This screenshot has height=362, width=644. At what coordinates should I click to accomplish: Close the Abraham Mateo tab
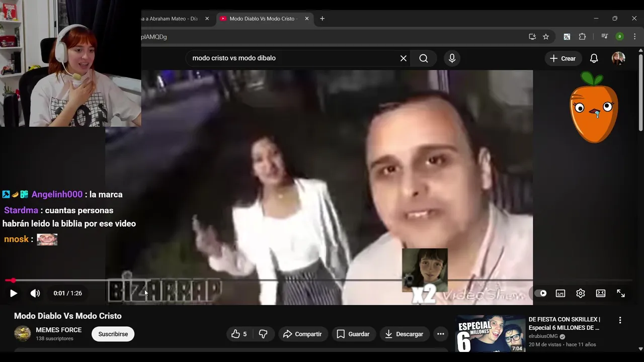pos(207,19)
